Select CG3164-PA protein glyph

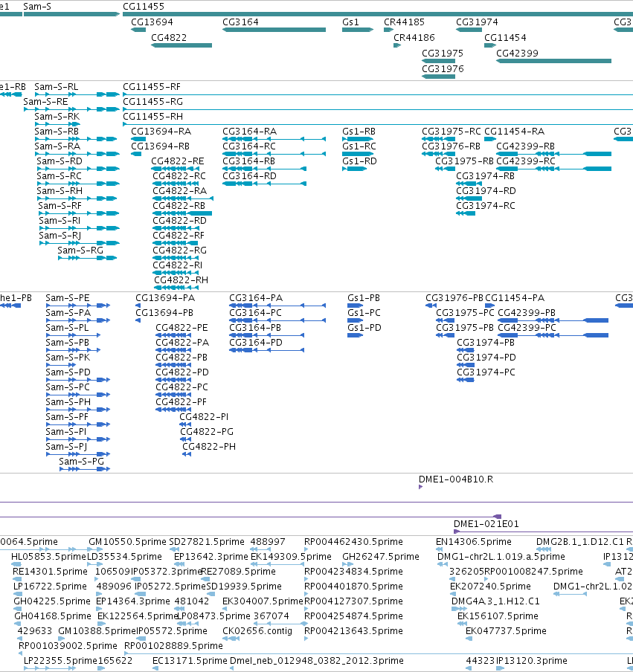[277, 306]
